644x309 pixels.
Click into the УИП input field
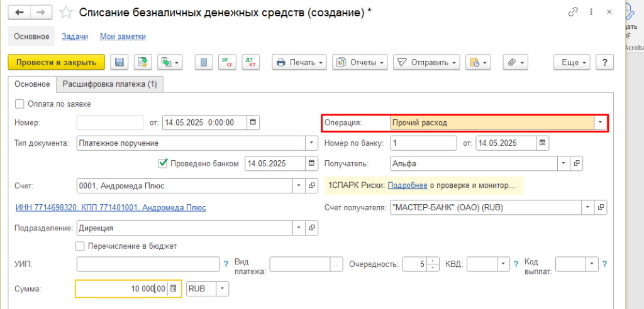click(x=148, y=264)
